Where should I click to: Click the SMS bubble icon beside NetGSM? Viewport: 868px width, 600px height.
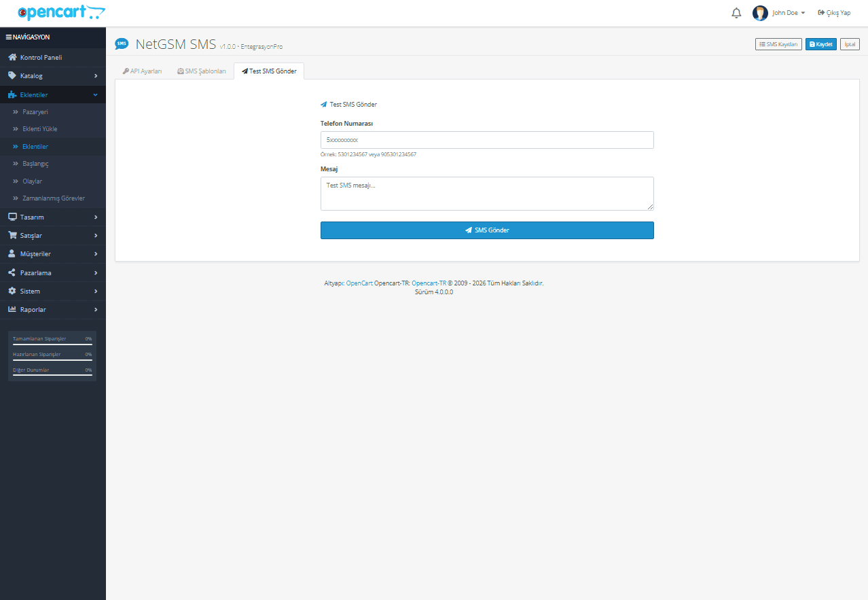click(122, 44)
